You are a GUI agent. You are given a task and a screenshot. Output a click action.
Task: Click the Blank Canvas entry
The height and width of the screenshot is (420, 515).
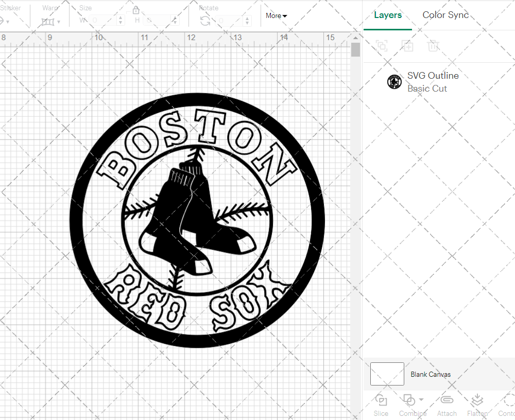point(431,374)
